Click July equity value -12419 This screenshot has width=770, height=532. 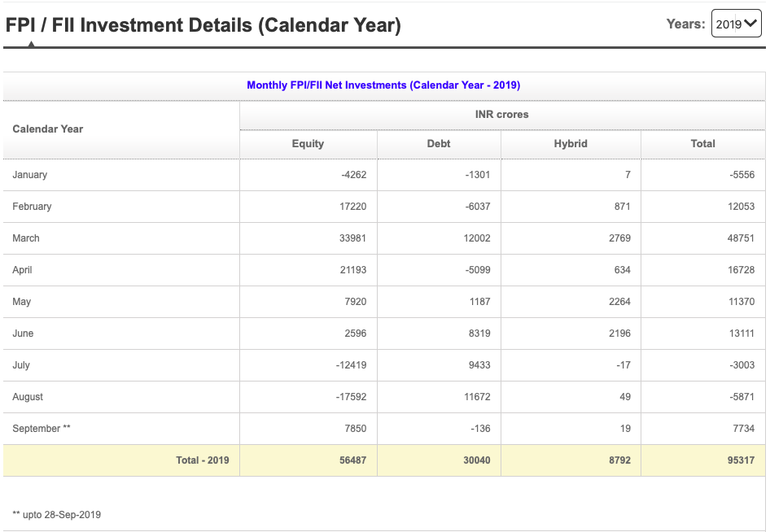(x=351, y=365)
